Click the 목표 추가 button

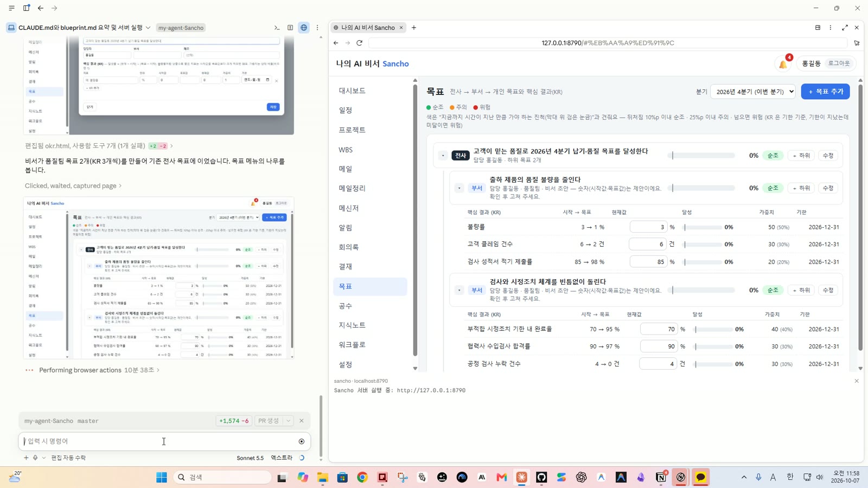[x=825, y=92]
